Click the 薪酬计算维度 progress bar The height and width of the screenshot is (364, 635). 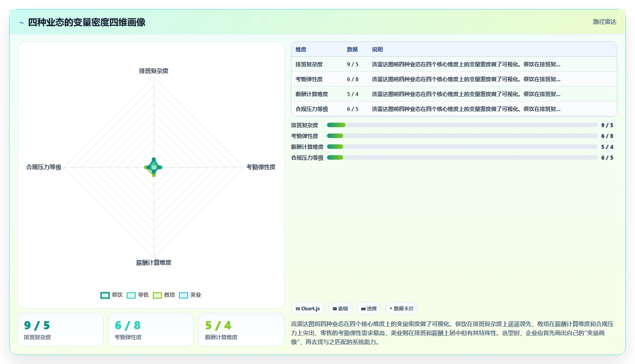tap(462, 147)
